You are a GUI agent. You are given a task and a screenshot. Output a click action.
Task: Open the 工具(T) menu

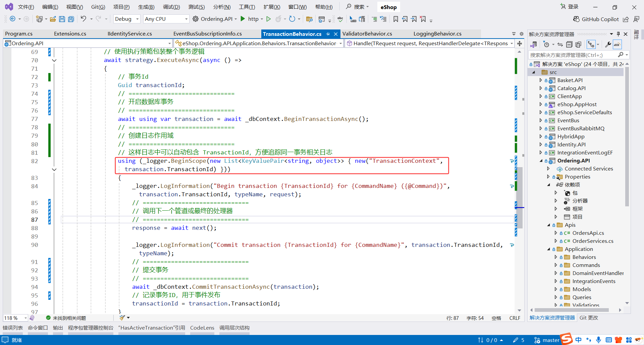(x=247, y=7)
